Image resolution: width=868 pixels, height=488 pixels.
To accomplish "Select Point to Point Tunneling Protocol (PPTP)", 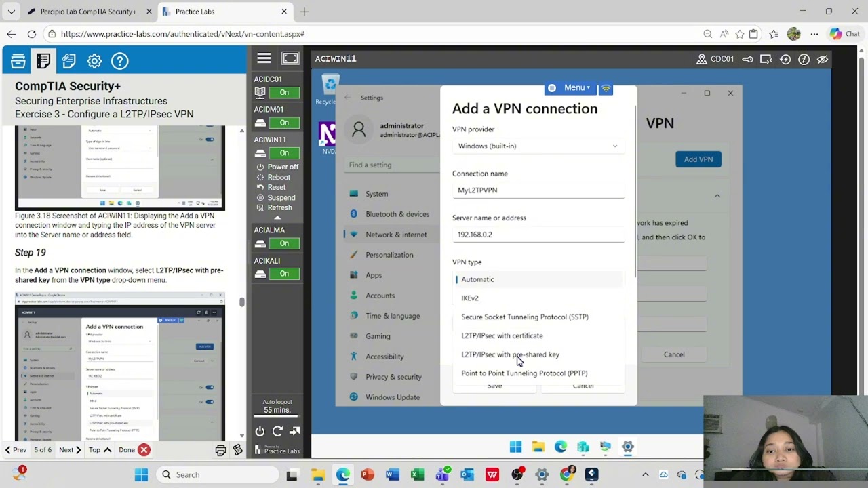I will (538, 373).
